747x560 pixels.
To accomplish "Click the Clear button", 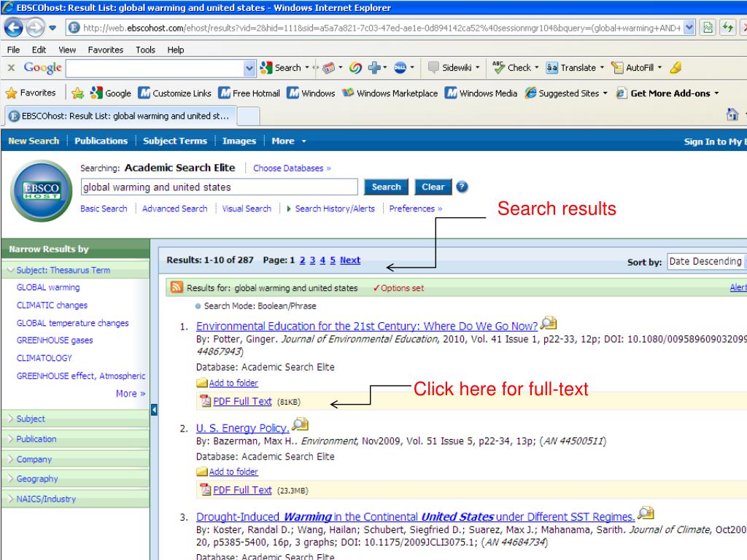I will 433,187.
